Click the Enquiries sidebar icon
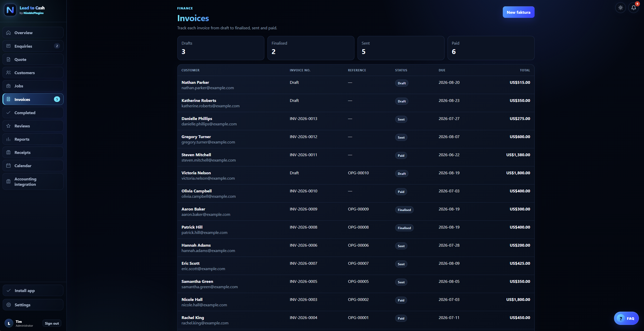Viewport: 644px width, 331px height. click(8, 46)
